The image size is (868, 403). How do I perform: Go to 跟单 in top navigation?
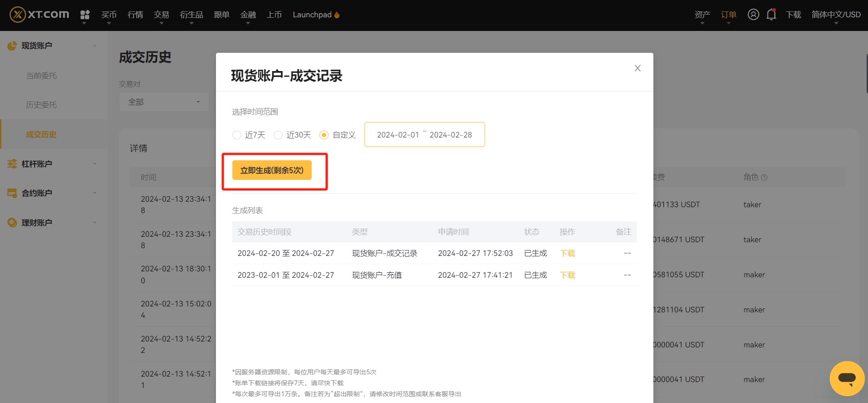221,15
